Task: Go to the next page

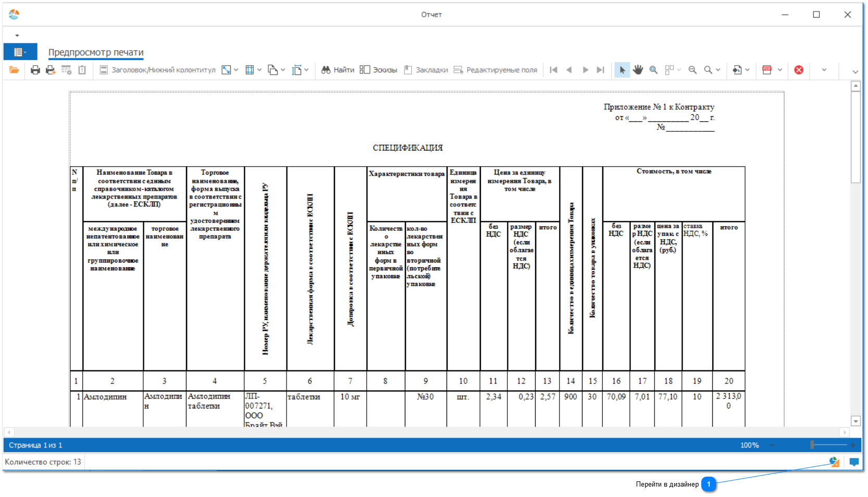Action: click(x=585, y=70)
